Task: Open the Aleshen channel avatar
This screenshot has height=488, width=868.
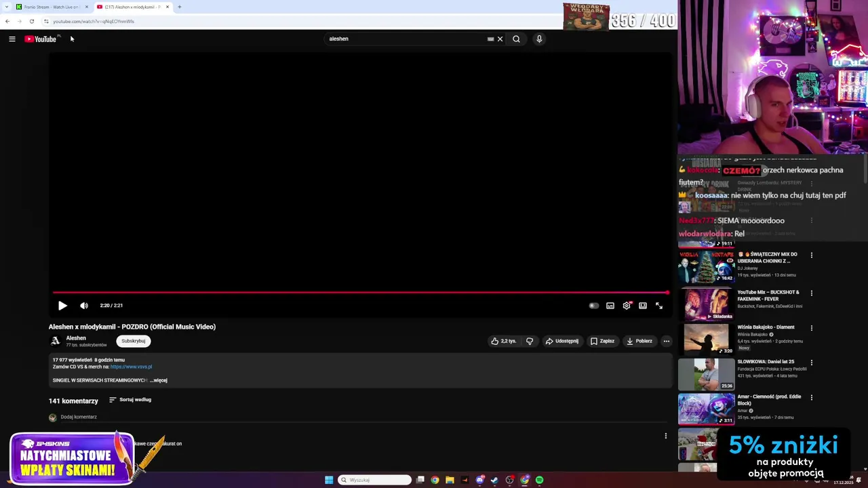Action: (55, 341)
